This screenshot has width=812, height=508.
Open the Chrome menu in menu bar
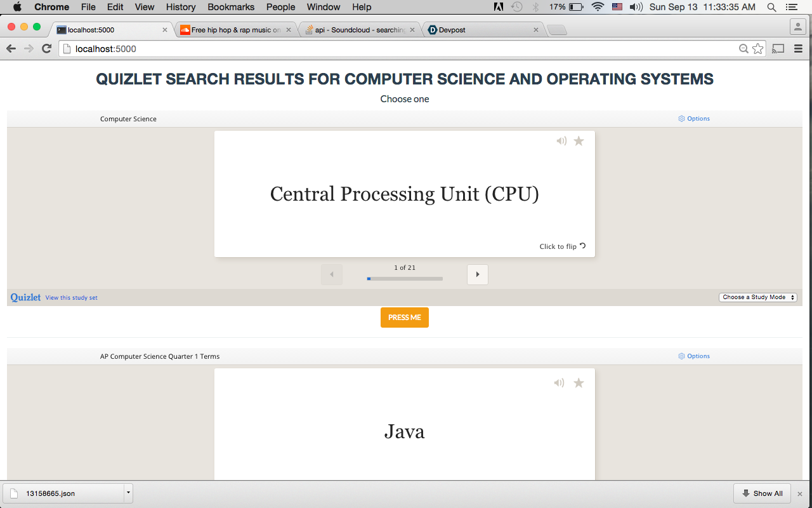pyautogui.click(x=52, y=7)
